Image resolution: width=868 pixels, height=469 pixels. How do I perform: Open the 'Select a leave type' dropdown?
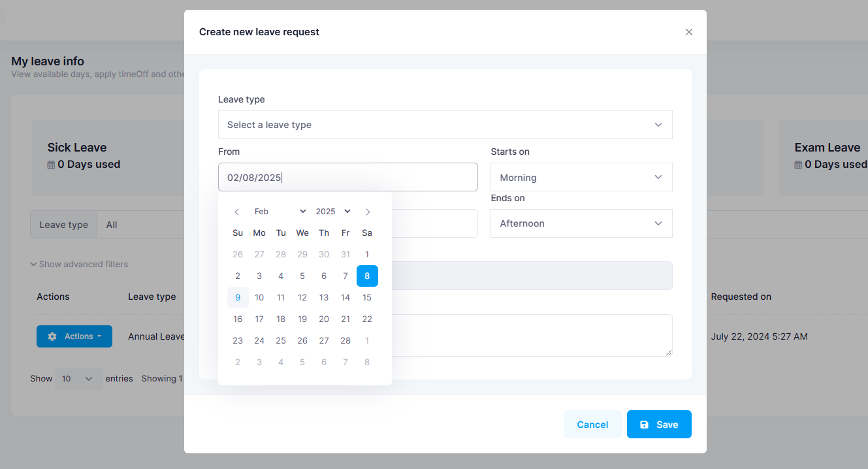coord(445,125)
